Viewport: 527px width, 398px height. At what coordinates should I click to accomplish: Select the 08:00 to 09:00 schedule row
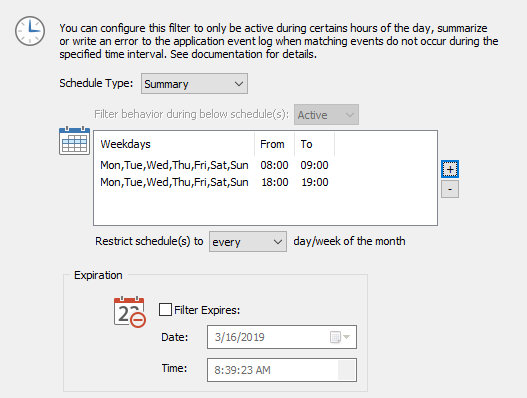214,165
